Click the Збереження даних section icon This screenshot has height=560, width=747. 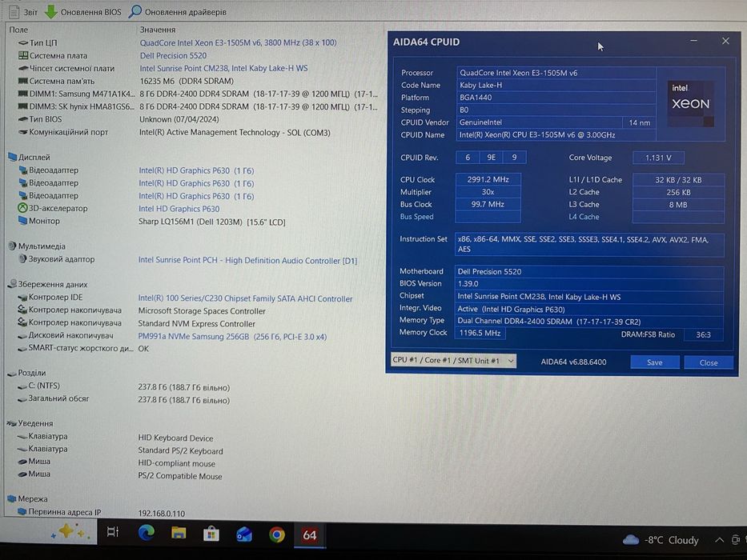click(x=12, y=284)
